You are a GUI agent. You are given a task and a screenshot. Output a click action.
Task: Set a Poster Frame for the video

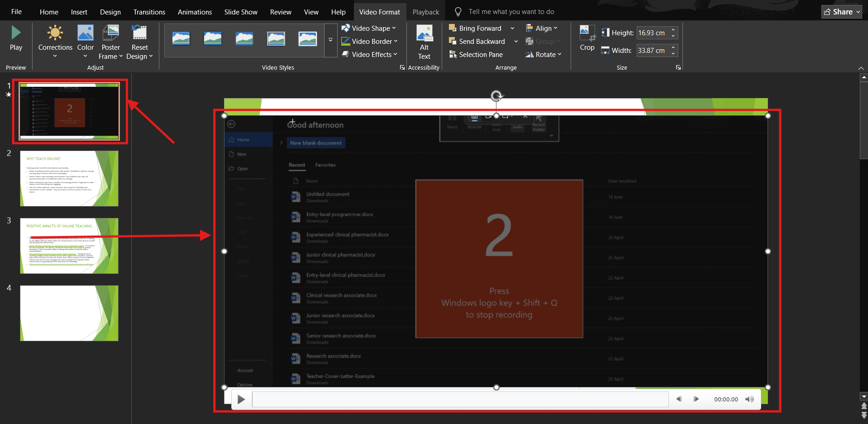(x=110, y=41)
